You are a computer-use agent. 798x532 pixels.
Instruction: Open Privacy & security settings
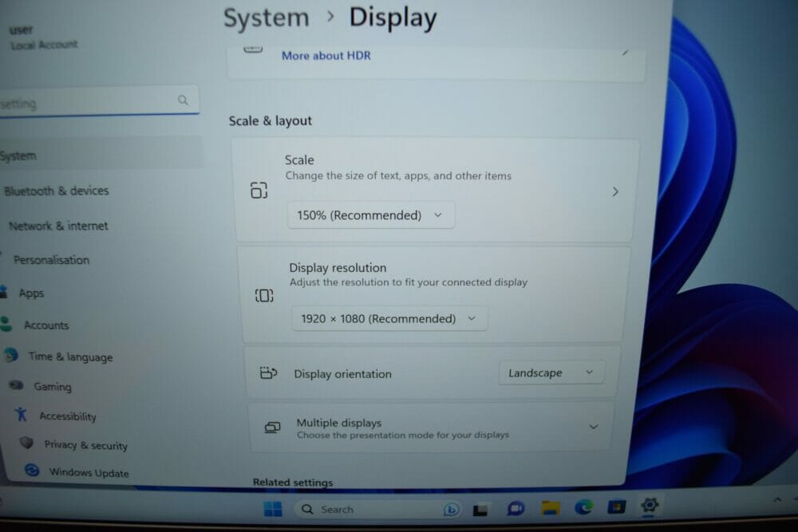pos(85,445)
